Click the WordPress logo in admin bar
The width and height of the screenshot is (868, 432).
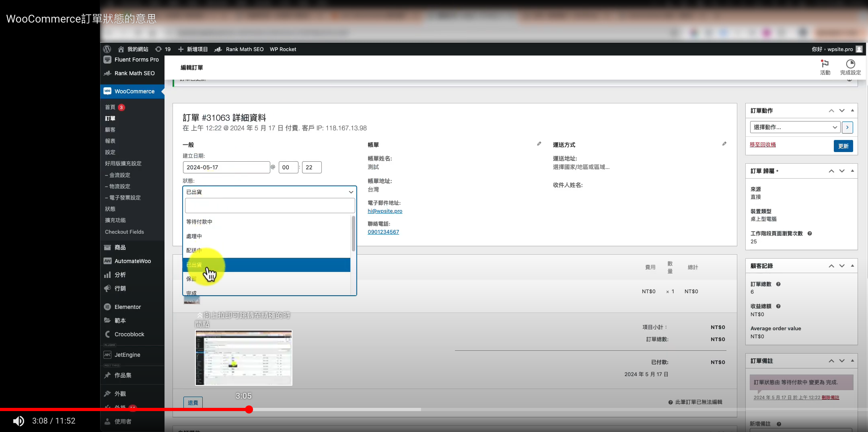(x=107, y=49)
